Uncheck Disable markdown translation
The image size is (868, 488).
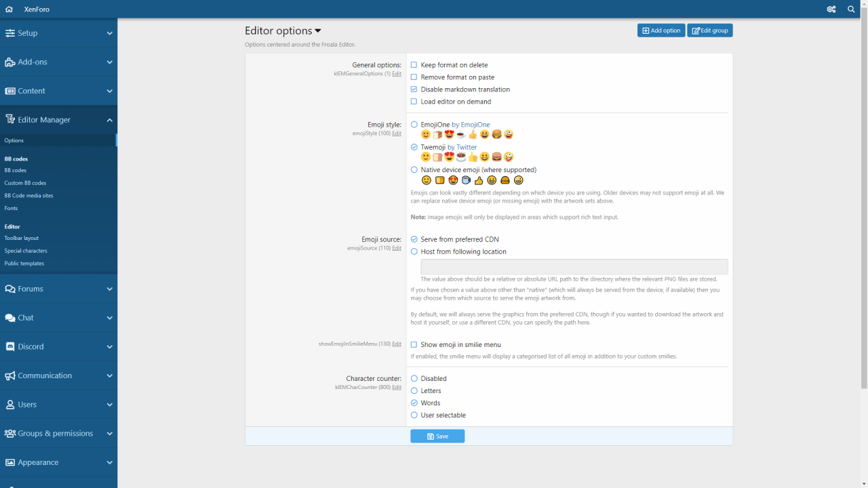click(414, 89)
